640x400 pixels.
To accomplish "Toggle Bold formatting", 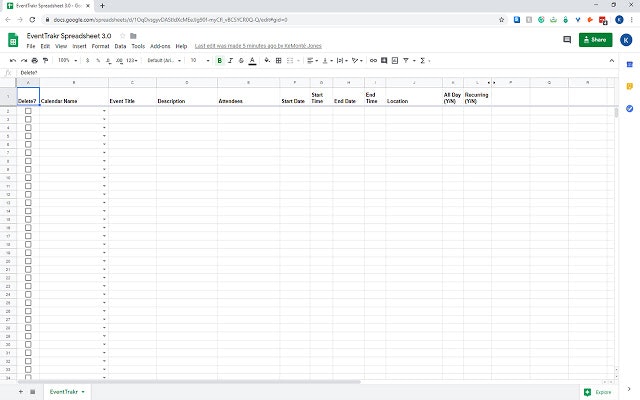I will (x=220, y=60).
